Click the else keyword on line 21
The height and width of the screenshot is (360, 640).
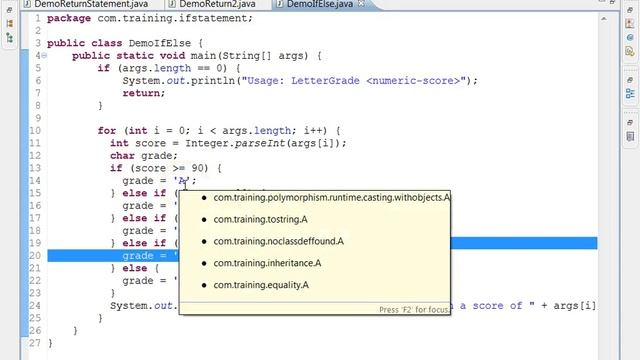(135, 268)
